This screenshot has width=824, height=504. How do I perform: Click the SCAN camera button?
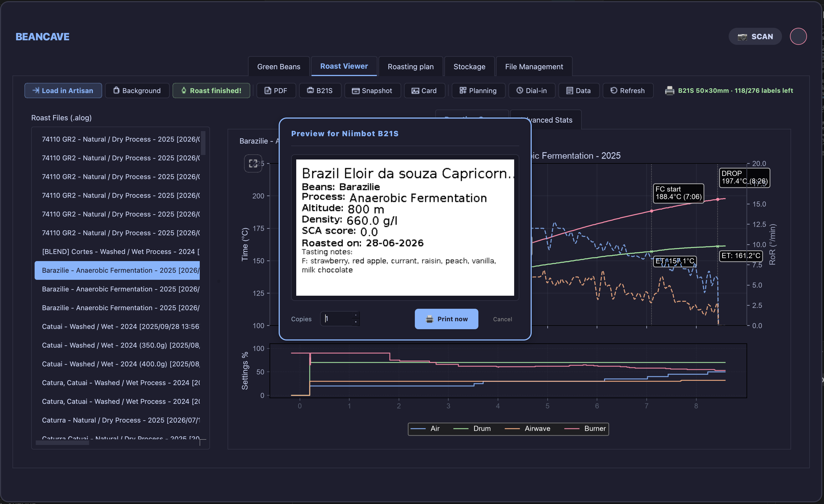coord(755,36)
